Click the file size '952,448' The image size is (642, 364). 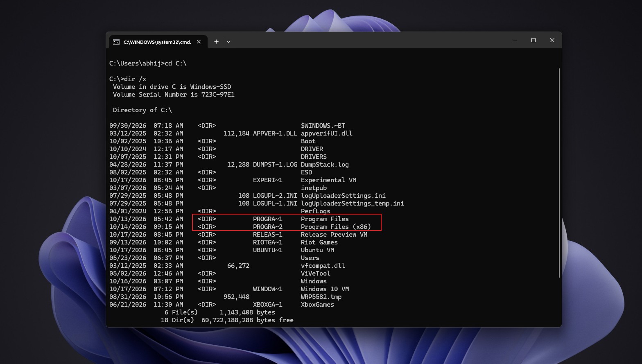pos(236,297)
